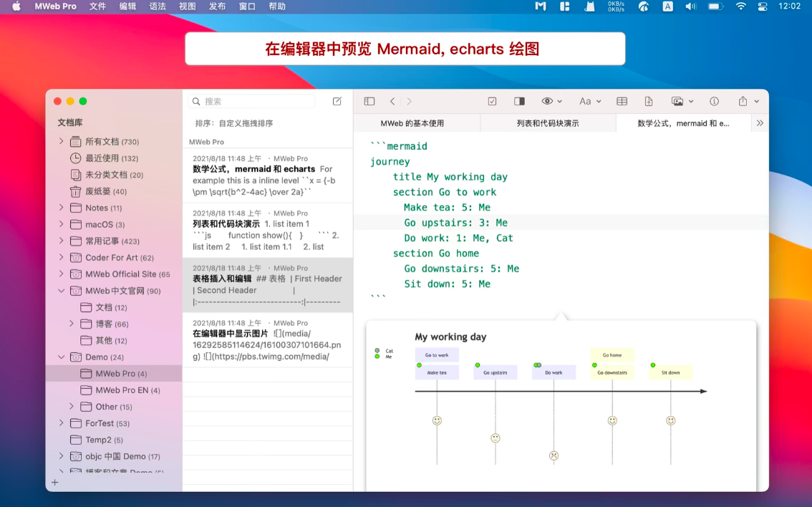The image size is (812, 507).
Task: Open the 编辑 menu
Action: click(x=127, y=6)
